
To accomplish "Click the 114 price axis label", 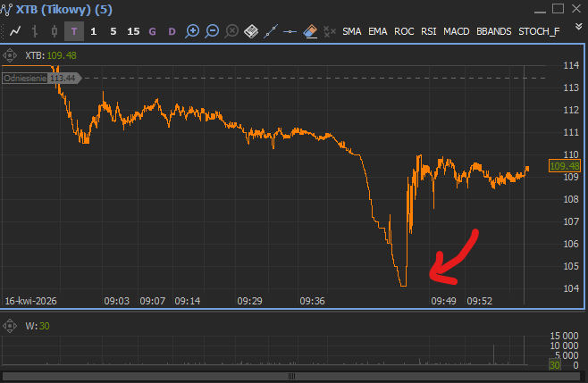I will (571, 65).
